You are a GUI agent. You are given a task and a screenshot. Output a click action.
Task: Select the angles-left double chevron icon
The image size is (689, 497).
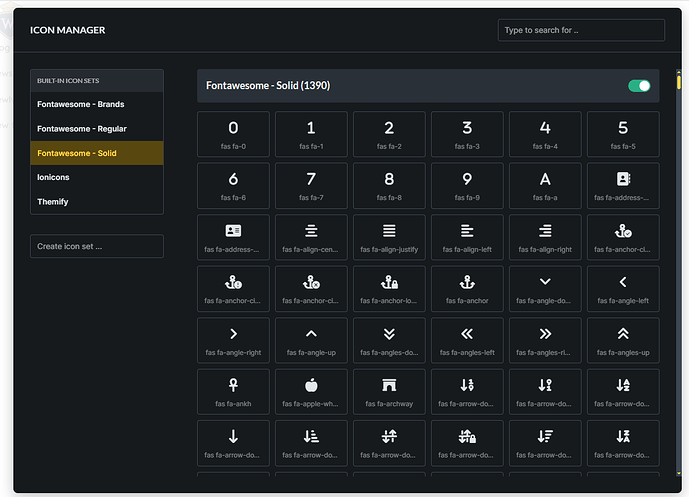click(x=467, y=340)
